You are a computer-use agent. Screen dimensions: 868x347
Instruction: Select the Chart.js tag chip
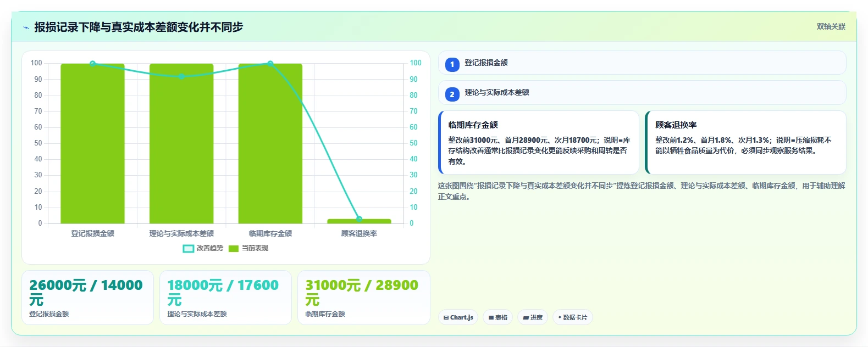click(458, 317)
